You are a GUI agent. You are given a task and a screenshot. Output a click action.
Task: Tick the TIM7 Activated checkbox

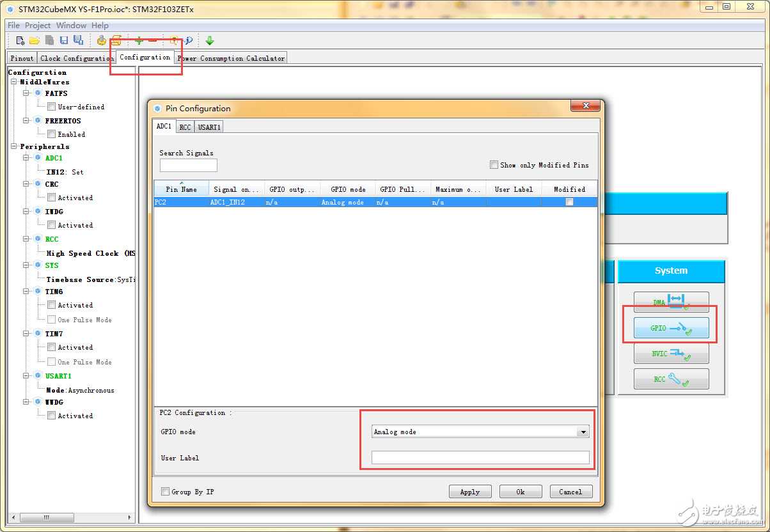coord(51,347)
